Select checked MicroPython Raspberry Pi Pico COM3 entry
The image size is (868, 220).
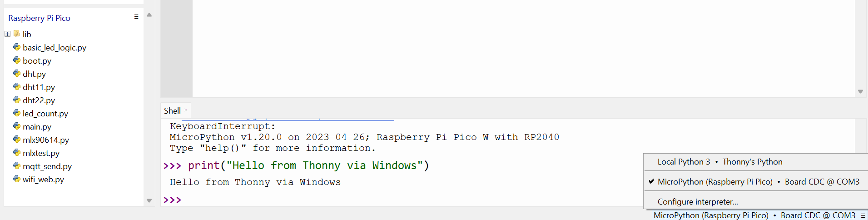tap(756, 182)
